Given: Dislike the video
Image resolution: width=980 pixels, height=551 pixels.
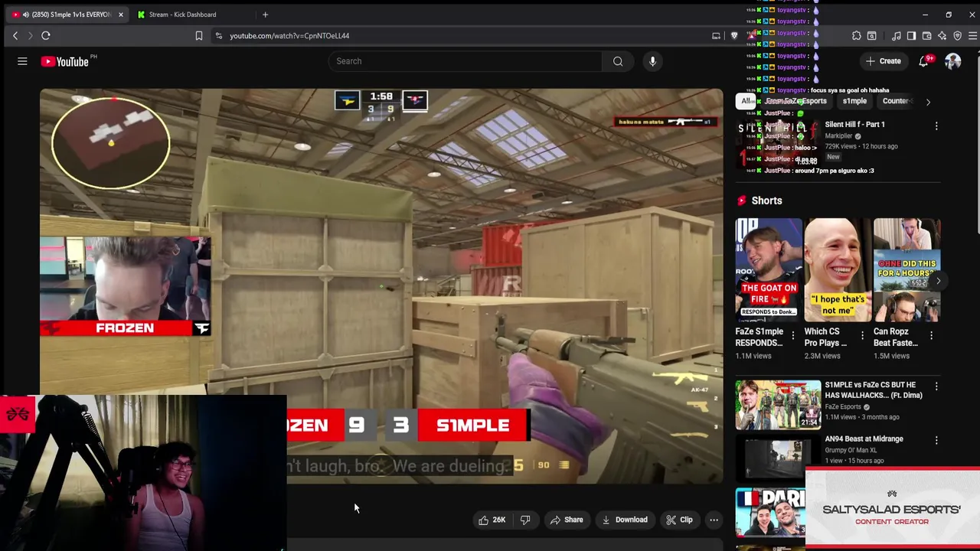Looking at the screenshot, I should pyautogui.click(x=525, y=520).
